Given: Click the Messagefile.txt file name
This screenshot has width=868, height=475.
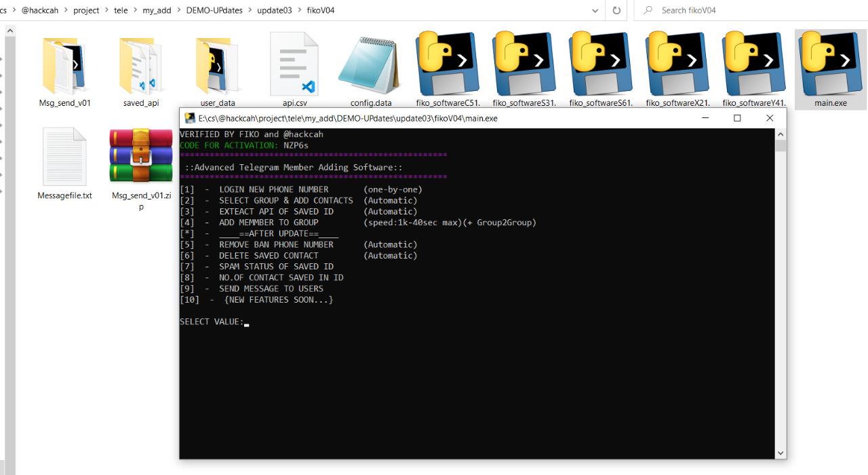Looking at the screenshot, I should tap(64, 195).
